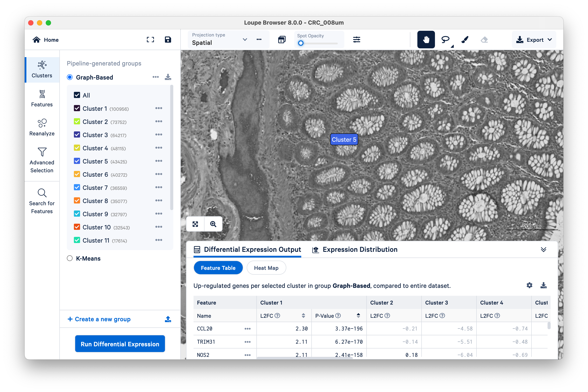
Task: Click the eraser tool icon
Action: tap(484, 40)
